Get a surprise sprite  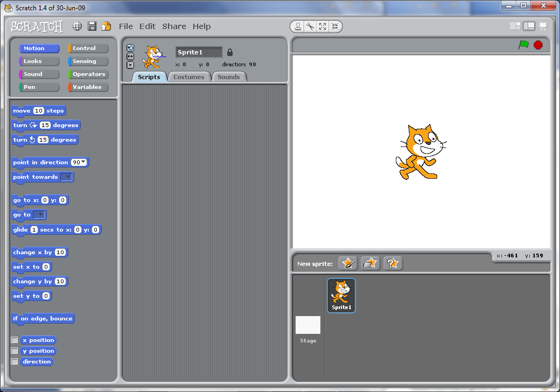tap(393, 263)
